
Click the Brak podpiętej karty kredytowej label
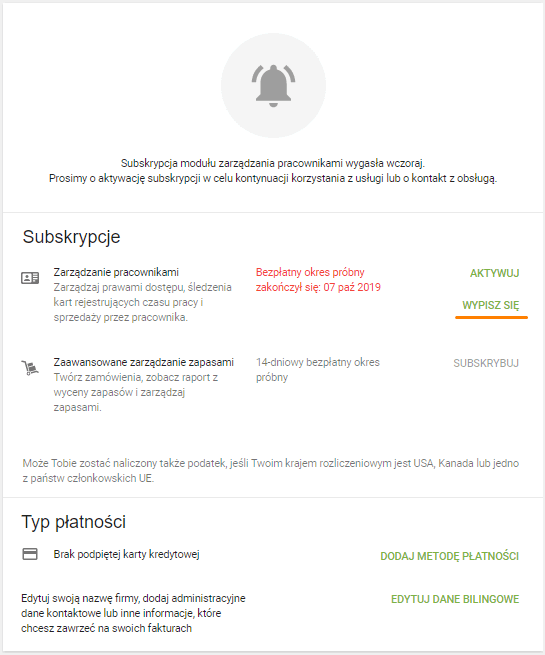[127, 554]
